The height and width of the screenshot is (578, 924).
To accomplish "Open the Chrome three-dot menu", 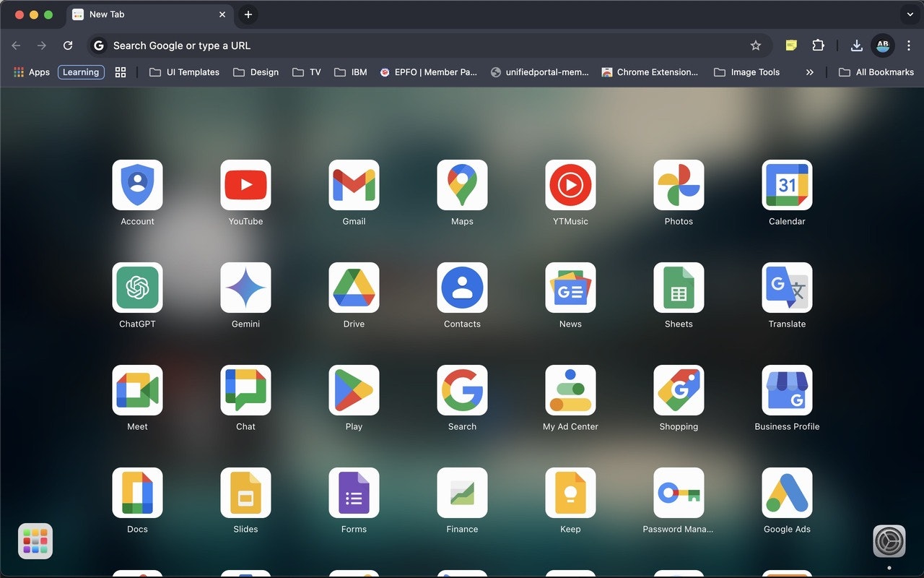I will tap(909, 46).
